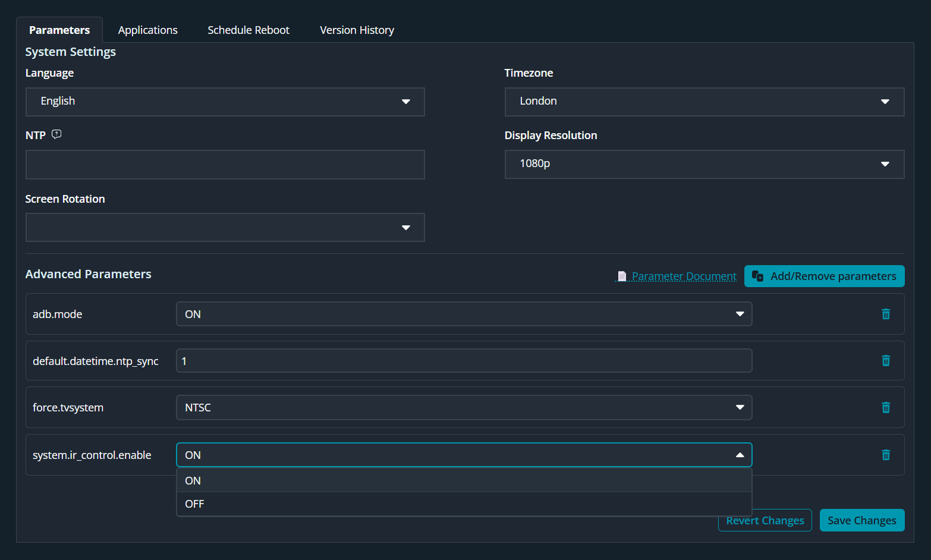The height and width of the screenshot is (560, 931).
Task: Delete the adb.mode parameter row
Action: click(885, 314)
